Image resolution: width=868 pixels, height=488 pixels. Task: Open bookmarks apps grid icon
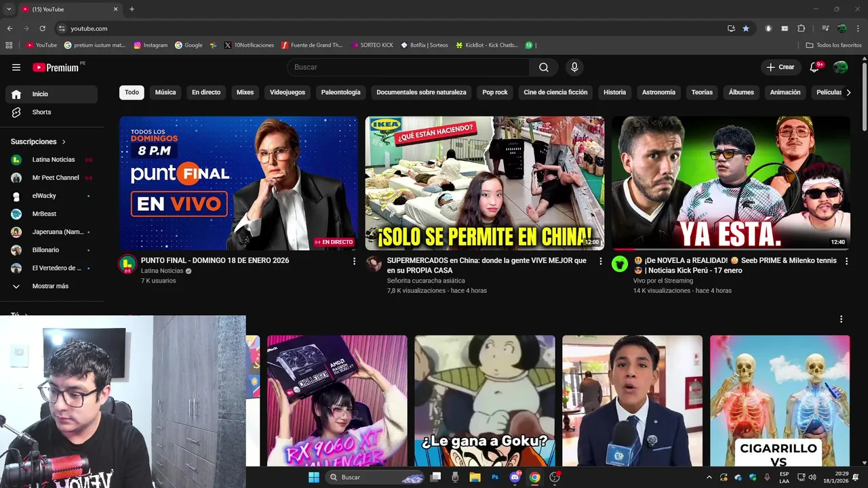(x=9, y=45)
